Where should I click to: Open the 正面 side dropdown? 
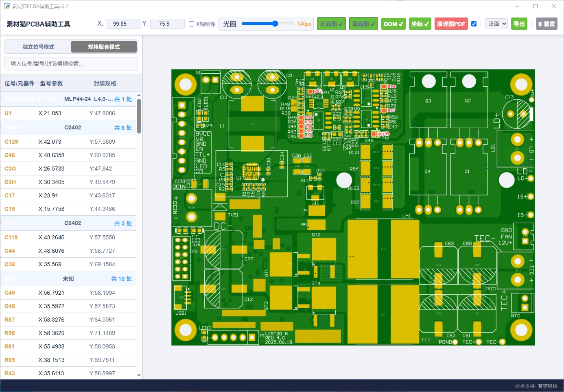pyautogui.click(x=496, y=24)
